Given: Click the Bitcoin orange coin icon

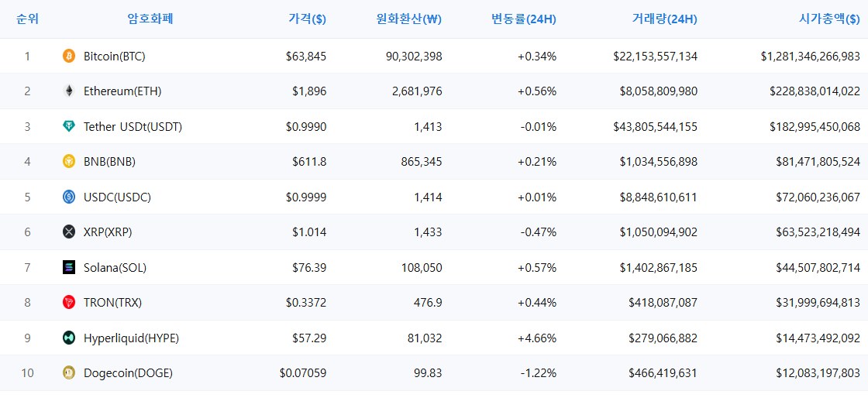Looking at the screenshot, I should click(69, 56).
